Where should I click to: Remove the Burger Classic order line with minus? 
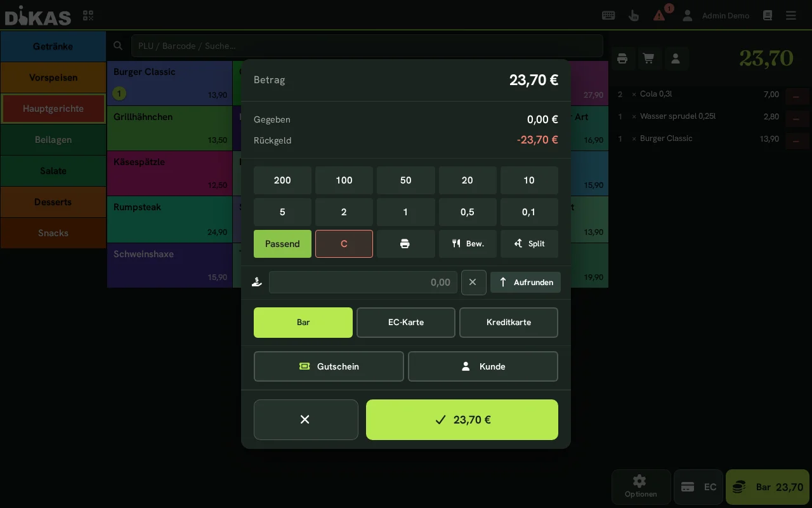point(796,141)
